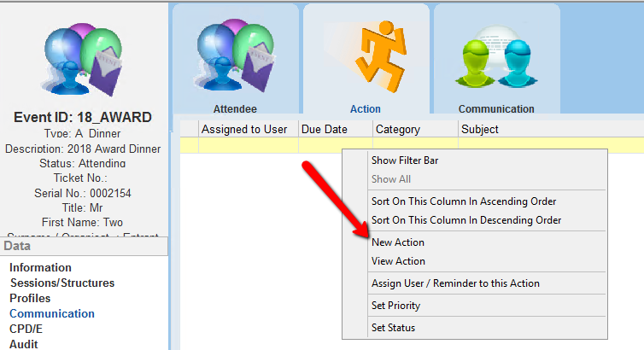Select View Action menu entry

[398, 261]
